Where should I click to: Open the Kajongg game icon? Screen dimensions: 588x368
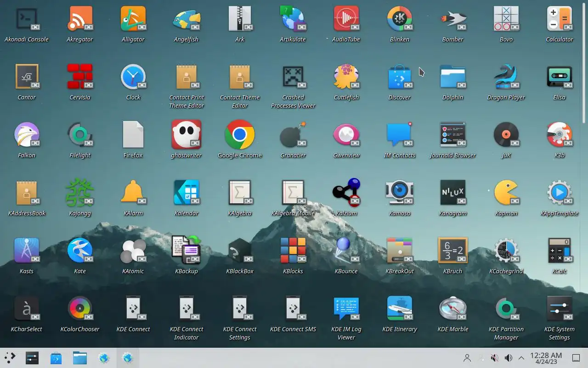[80, 192]
